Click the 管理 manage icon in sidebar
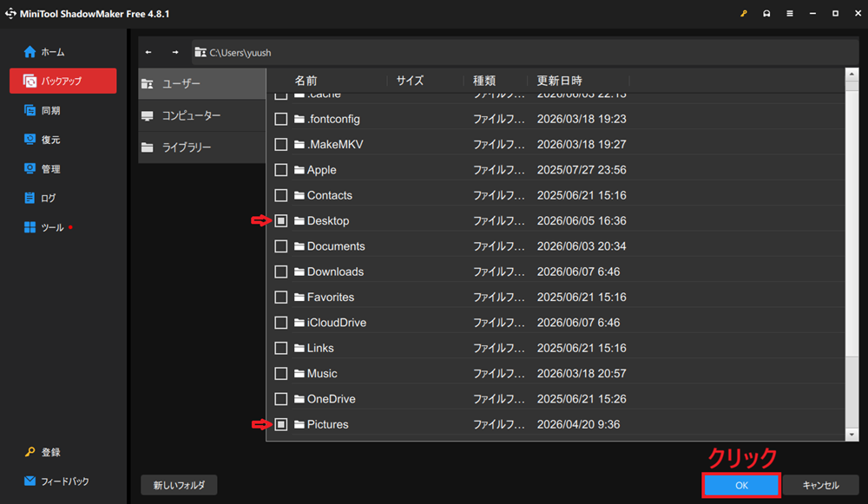This screenshot has width=868, height=504. (x=30, y=169)
